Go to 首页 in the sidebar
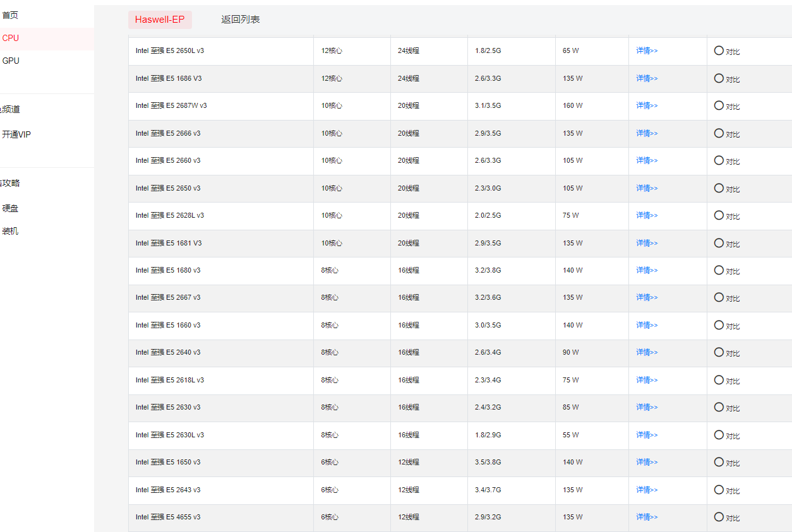Screen dimensions: 792x532 tap(10, 15)
